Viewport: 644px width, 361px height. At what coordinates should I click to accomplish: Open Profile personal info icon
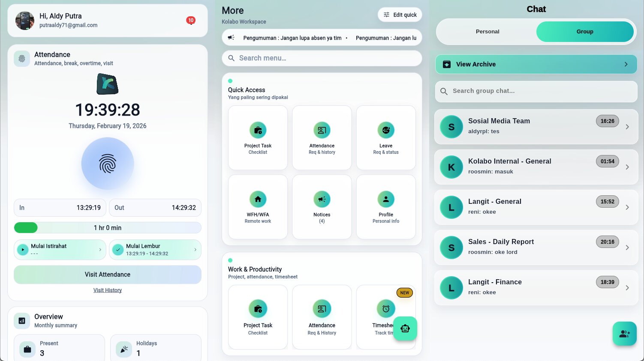tap(386, 199)
